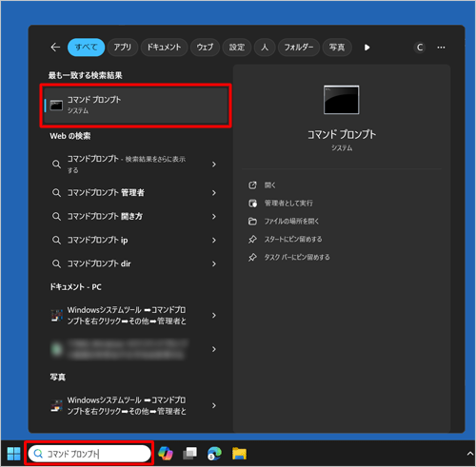The image size is (476, 467).
Task: Go back with the left arrow icon
Action: (55, 48)
